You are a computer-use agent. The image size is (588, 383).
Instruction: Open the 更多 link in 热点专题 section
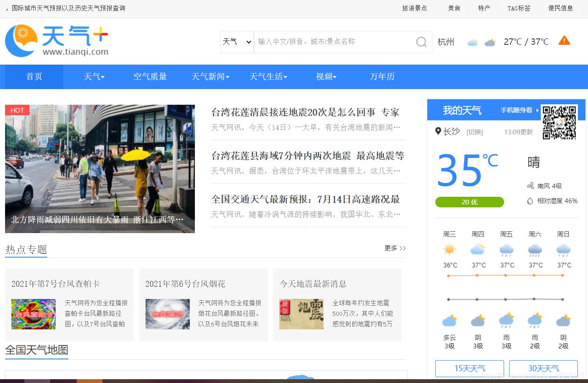point(391,248)
